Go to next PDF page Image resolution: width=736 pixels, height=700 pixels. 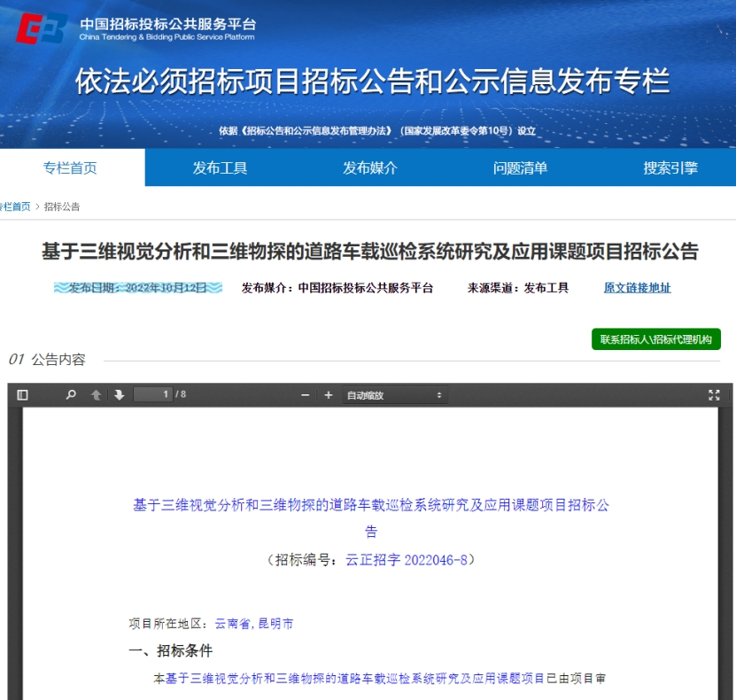click(x=119, y=395)
